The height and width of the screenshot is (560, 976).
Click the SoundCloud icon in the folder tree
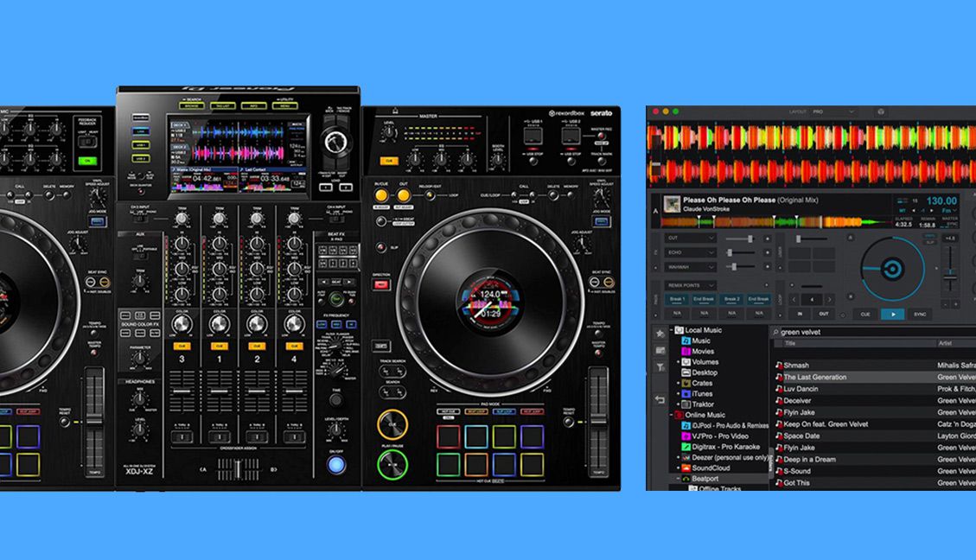686,468
